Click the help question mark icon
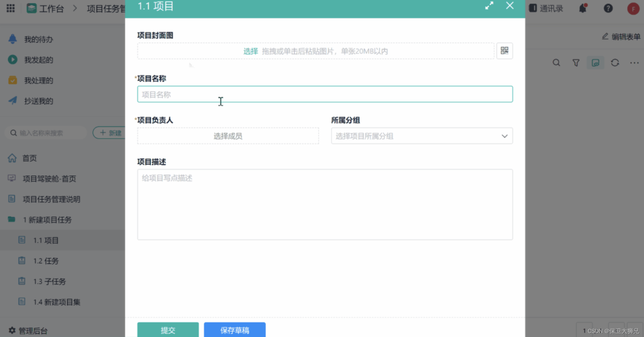The image size is (644, 337). point(608,8)
